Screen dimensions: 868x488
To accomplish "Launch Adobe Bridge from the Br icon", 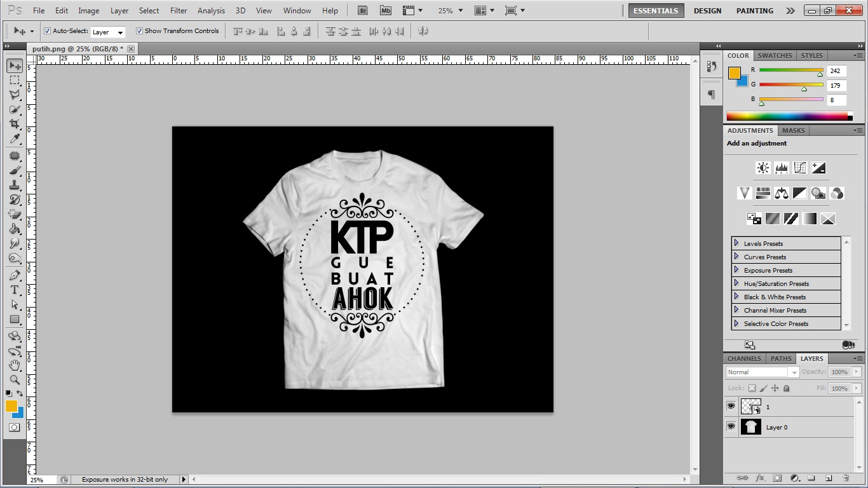I will point(363,10).
